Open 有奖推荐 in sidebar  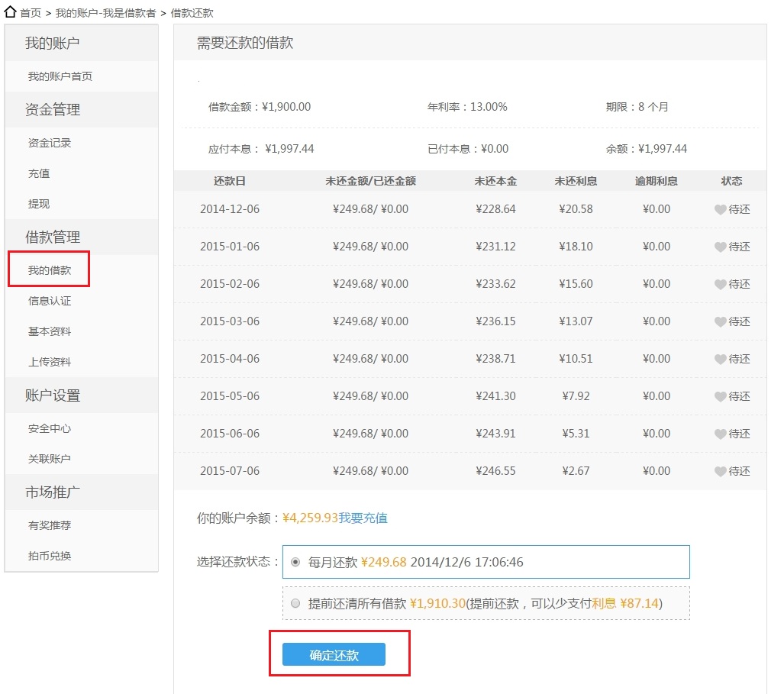[50, 525]
